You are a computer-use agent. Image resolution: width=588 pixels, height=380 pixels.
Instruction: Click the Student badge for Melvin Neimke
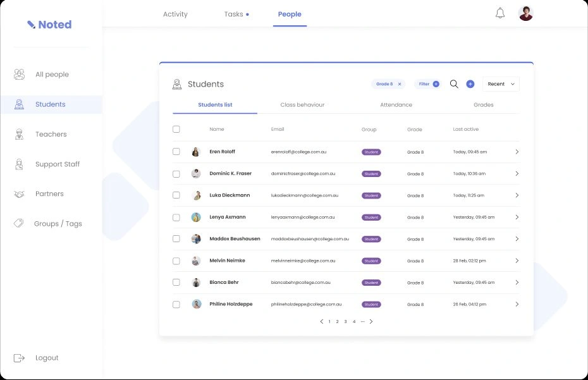pyautogui.click(x=371, y=260)
